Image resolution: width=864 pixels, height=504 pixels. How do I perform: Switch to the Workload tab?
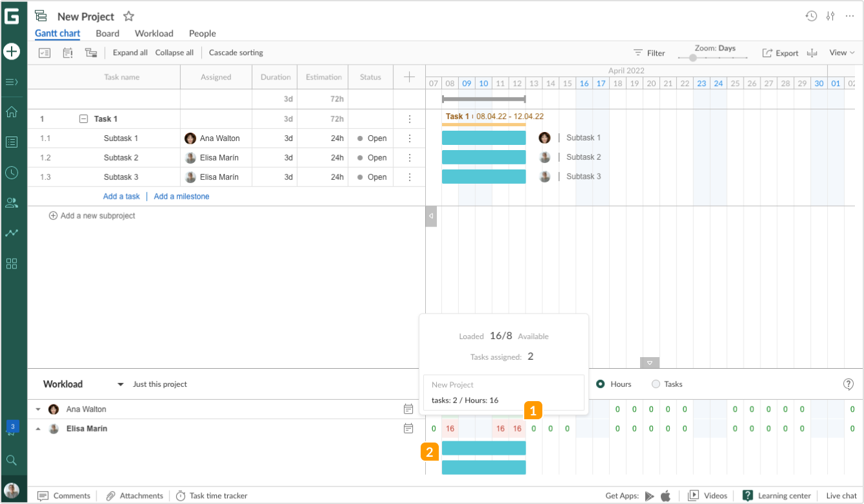tap(153, 33)
